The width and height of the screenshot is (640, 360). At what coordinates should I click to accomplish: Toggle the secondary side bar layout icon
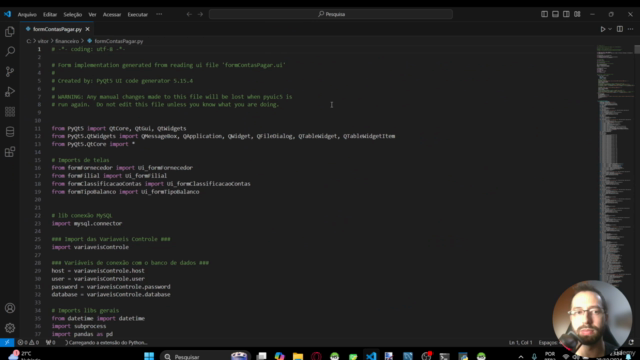(x=566, y=14)
